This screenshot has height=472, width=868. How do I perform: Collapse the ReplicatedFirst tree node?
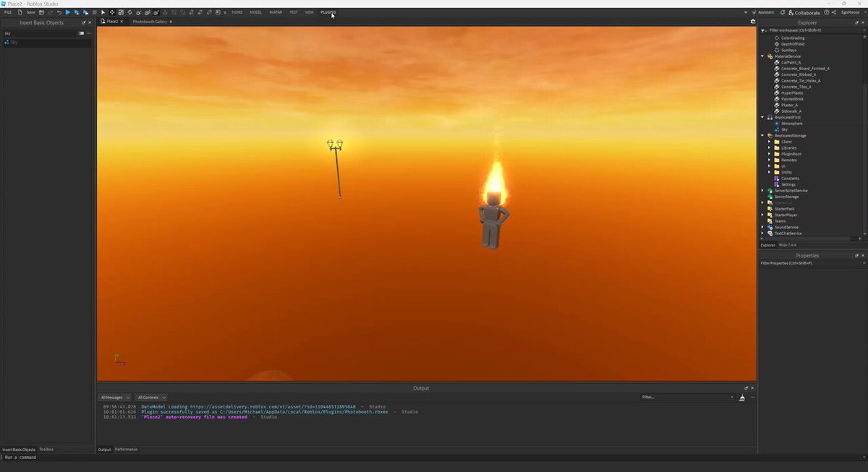pos(762,117)
